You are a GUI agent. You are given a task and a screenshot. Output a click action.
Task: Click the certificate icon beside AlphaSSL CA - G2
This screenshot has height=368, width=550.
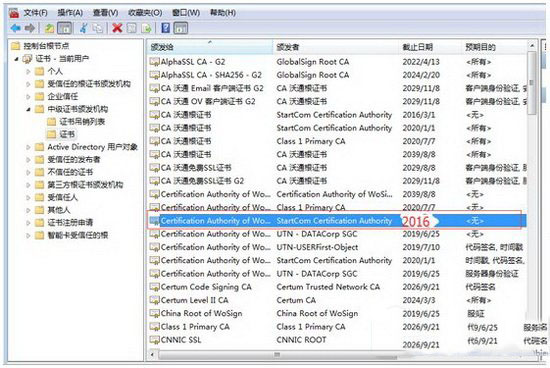154,62
